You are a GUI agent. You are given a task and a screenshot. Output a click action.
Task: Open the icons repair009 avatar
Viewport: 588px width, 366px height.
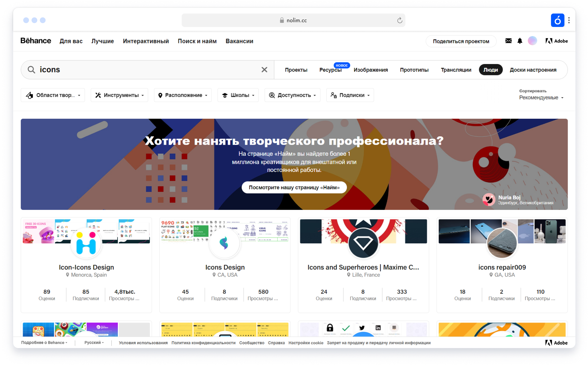(x=502, y=243)
